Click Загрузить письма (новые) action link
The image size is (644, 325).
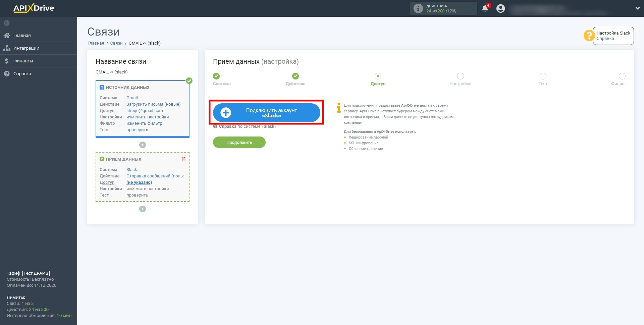click(x=153, y=104)
